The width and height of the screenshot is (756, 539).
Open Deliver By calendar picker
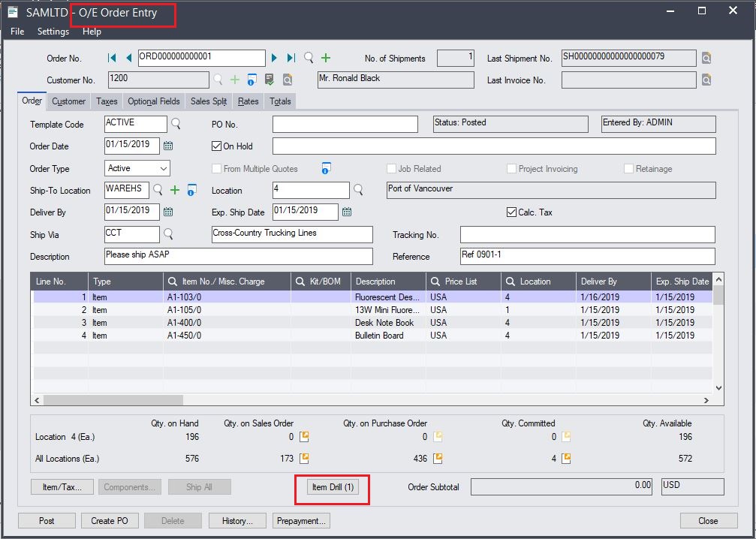[167, 212]
